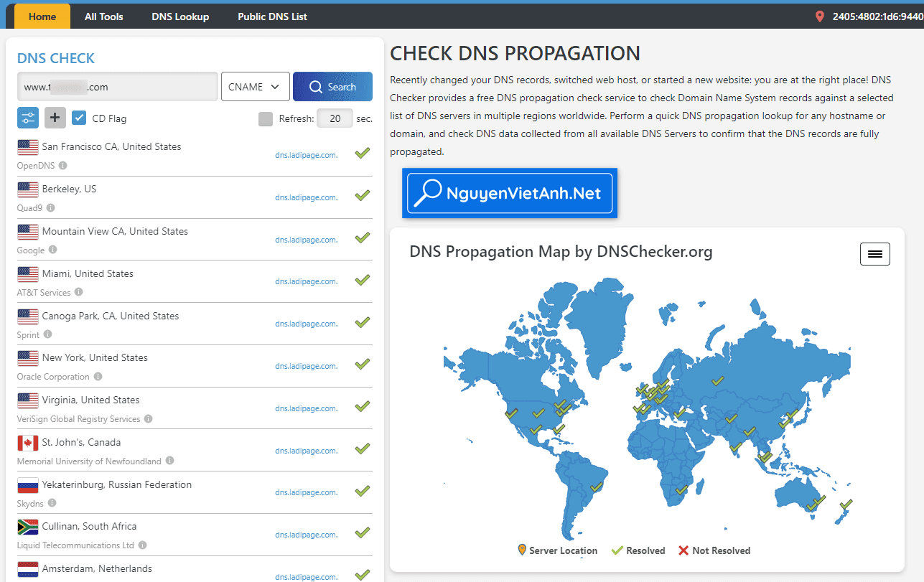Click the NguyenVietAnh.Net banner
The width and height of the screenshot is (924, 582).
point(509,193)
